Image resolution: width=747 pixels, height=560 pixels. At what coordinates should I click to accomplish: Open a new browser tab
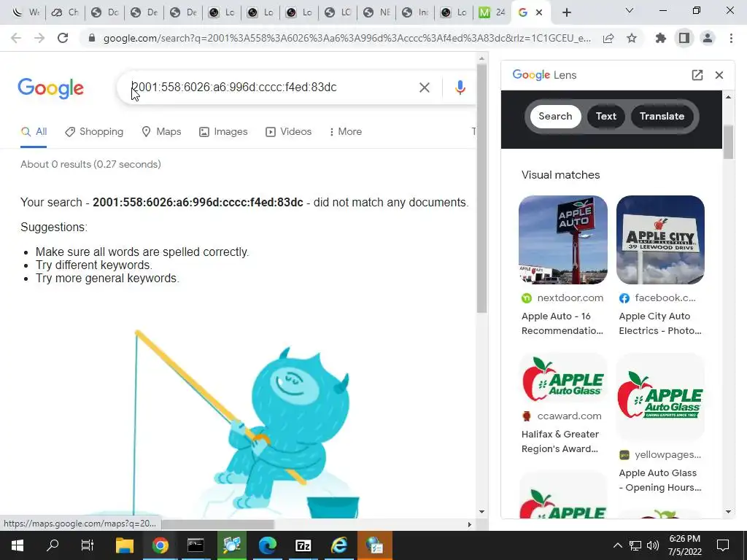566,12
